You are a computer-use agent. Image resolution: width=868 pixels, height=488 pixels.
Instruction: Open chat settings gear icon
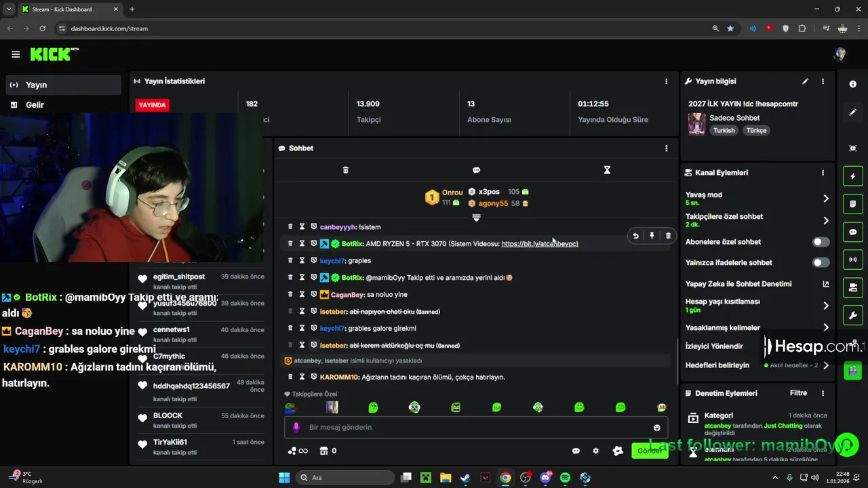click(596, 451)
